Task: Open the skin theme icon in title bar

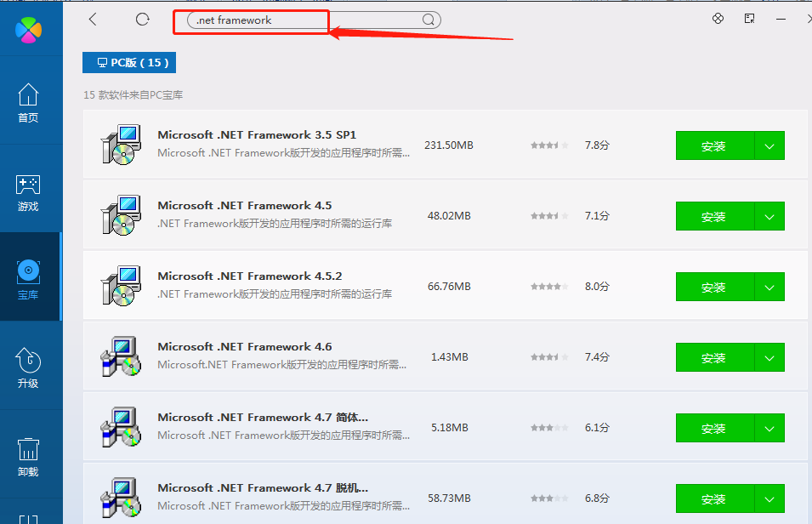Action: [718, 19]
